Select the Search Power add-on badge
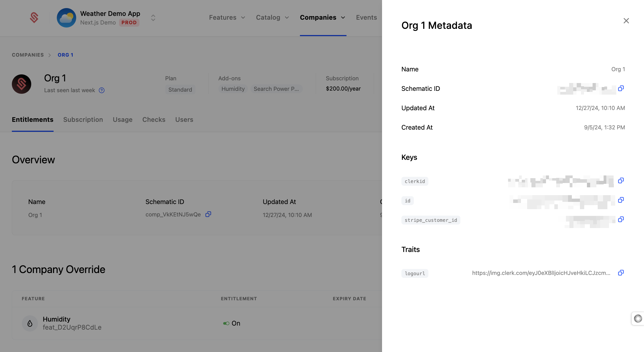This screenshot has width=644, height=352. (276, 89)
